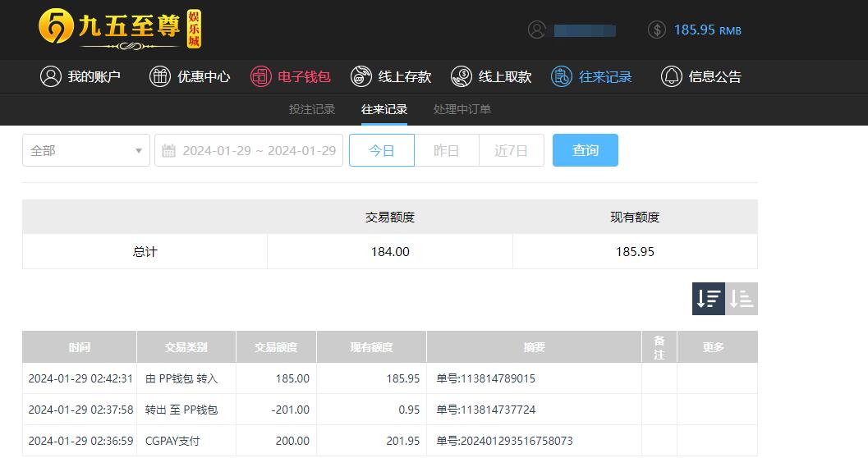Click order number 单号:113814737724
The height and width of the screenshot is (458, 868).
[x=485, y=410]
